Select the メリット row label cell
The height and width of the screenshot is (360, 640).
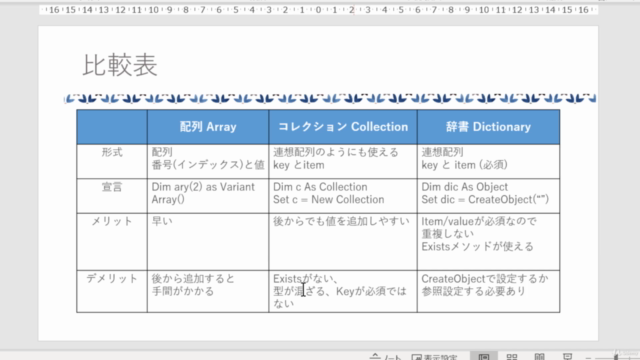click(112, 242)
